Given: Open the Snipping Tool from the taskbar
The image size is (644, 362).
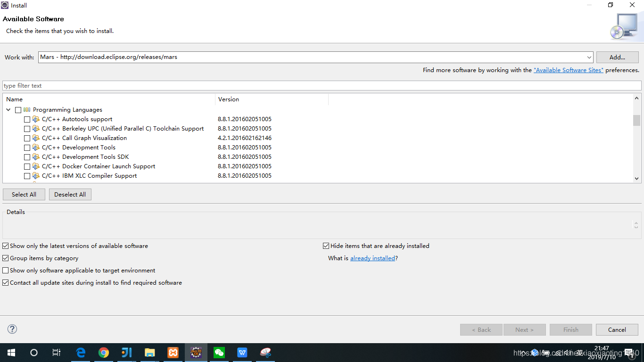Looking at the screenshot, I should [265, 353].
